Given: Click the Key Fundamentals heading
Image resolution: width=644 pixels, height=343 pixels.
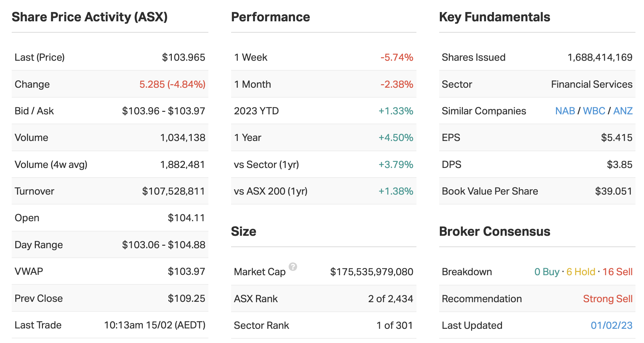Looking at the screenshot, I should coord(495,17).
